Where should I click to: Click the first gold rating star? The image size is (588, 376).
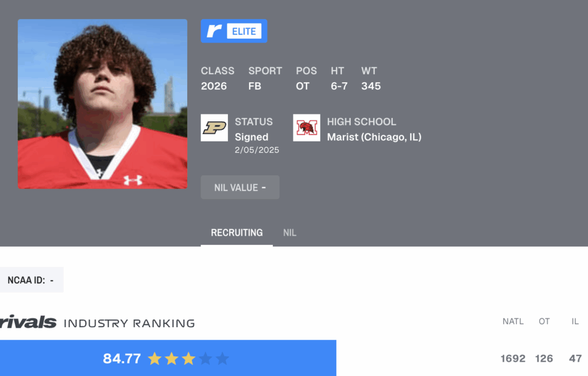pos(154,359)
